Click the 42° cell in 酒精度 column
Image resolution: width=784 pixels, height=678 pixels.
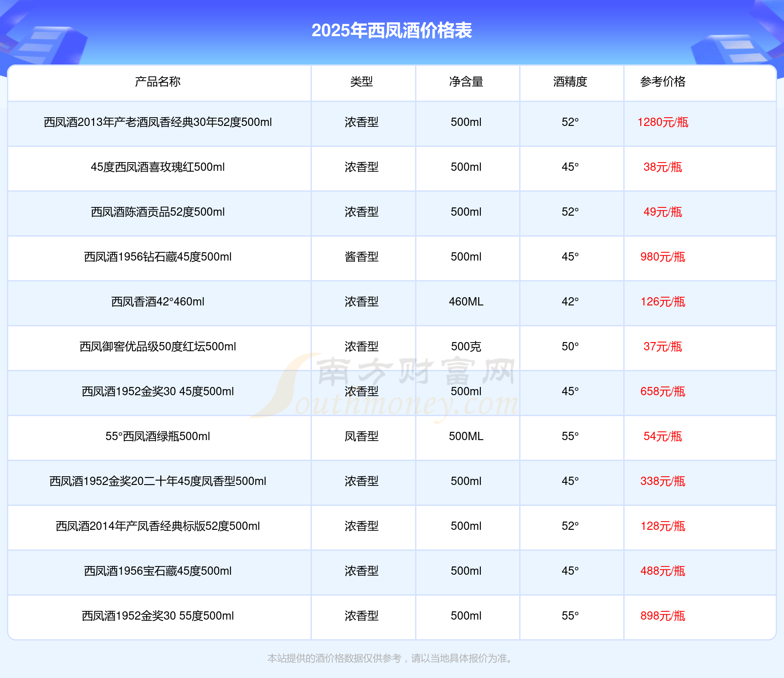[570, 302]
